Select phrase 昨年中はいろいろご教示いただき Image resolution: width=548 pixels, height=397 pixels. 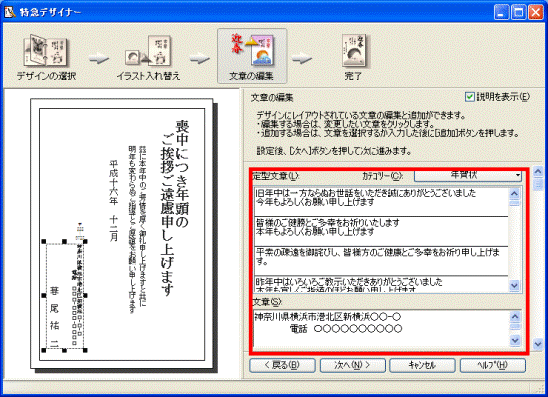(x=381, y=284)
